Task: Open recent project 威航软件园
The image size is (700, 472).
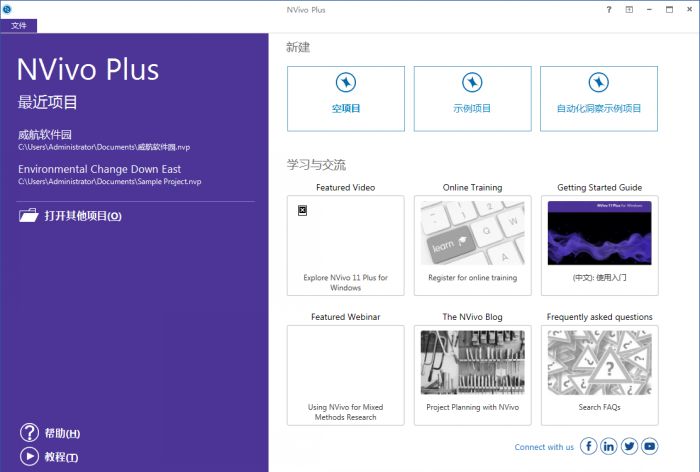Action: pyautogui.click(x=45, y=134)
